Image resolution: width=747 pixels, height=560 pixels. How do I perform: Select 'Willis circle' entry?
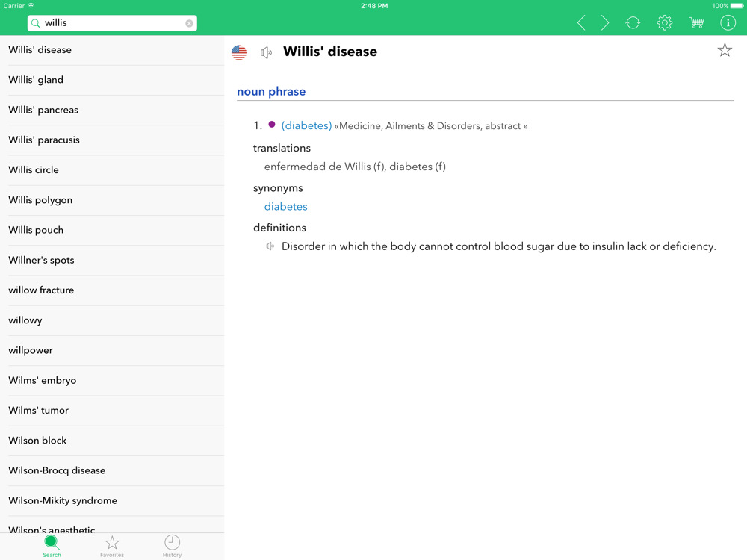(112, 170)
